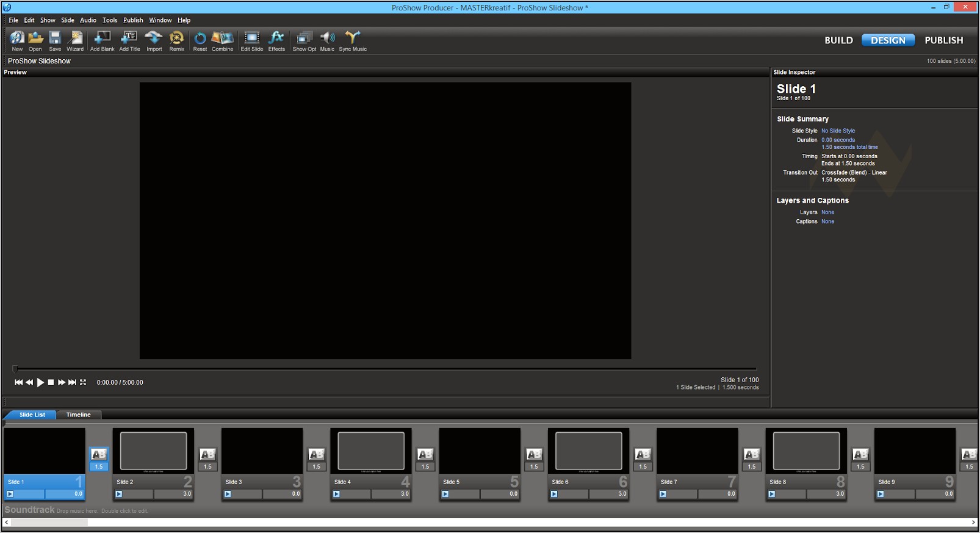Open the Help menu

[184, 20]
